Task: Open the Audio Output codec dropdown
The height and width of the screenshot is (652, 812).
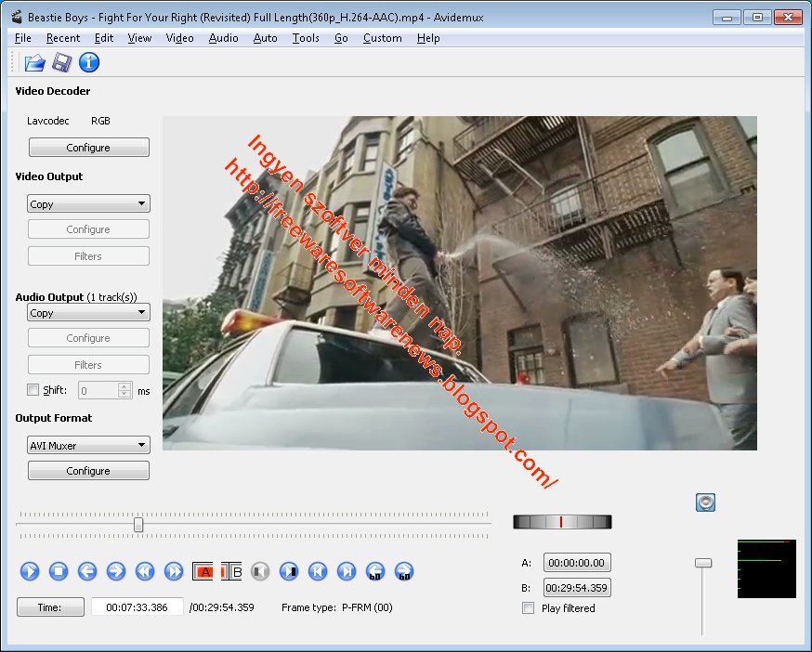Action: (x=88, y=312)
